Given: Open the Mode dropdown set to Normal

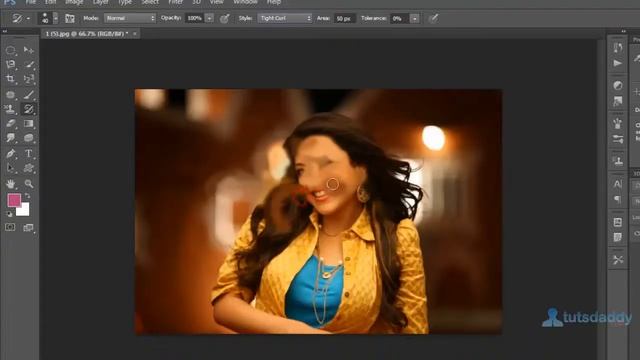Looking at the screenshot, I should (130, 18).
